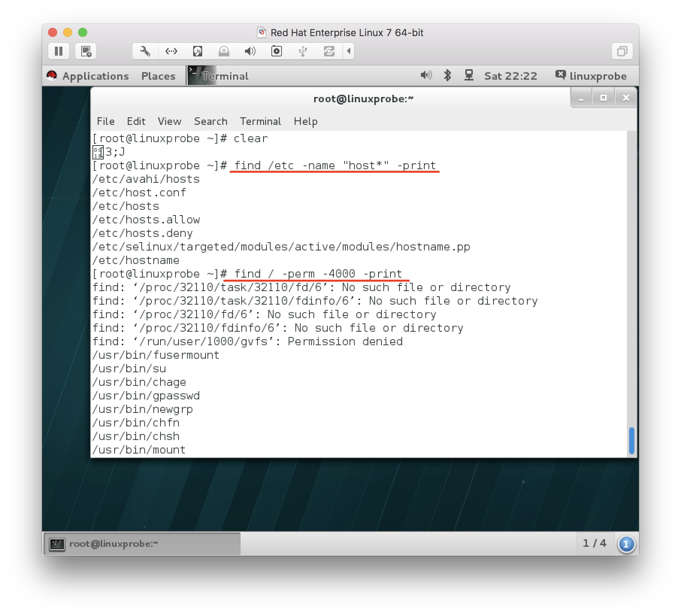Open network adapter settings icon
Viewport: 681px width, 616px height.
pos(171,51)
